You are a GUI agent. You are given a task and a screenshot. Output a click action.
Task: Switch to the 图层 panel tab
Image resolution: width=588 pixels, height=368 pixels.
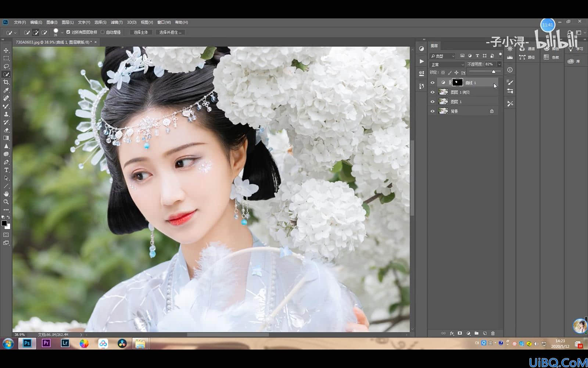(434, 46)
